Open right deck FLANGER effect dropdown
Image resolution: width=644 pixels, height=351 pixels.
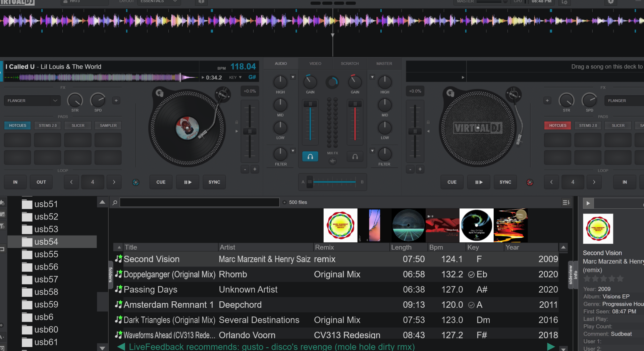tap(624, 101)
